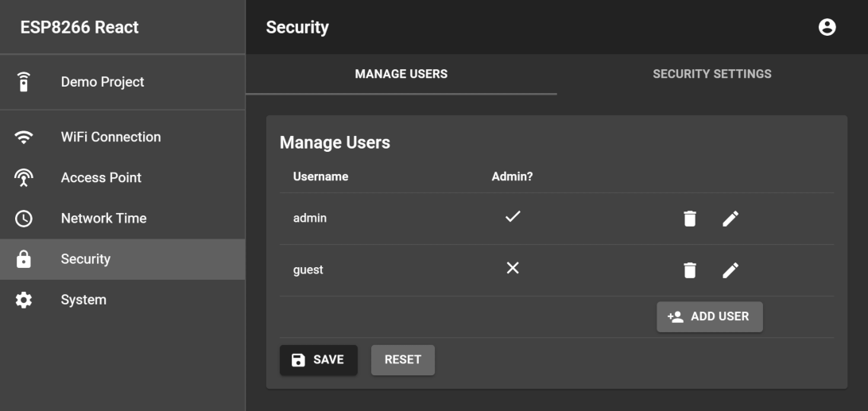Remove the guest user via trash icon

tap(689, 270)
